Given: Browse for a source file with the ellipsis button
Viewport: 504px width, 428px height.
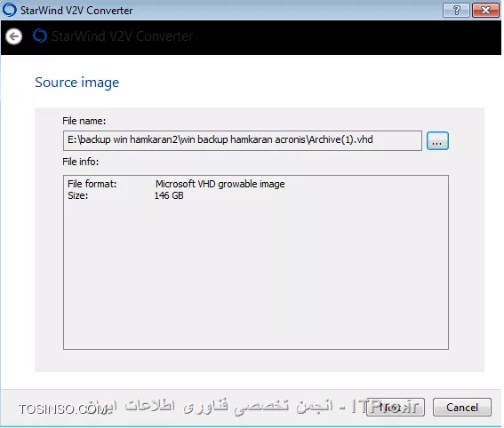Looking at the screenshot, I should [x=437, y=140].
